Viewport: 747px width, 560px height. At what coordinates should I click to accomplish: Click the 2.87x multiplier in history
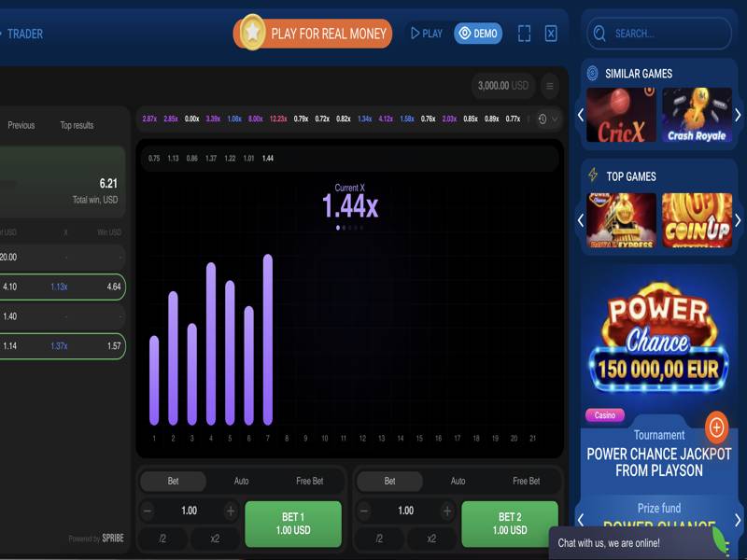pos(149,119)
